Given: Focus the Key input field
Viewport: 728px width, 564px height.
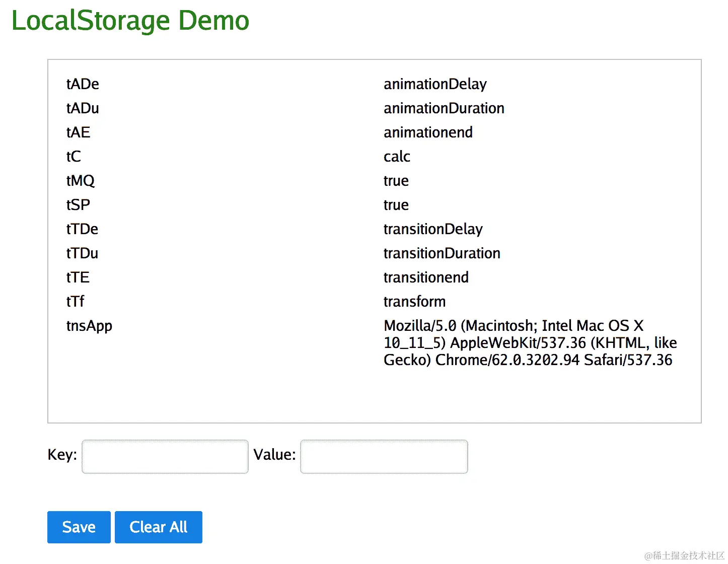Looking at the screenshot, I should (x=165, y=456).
